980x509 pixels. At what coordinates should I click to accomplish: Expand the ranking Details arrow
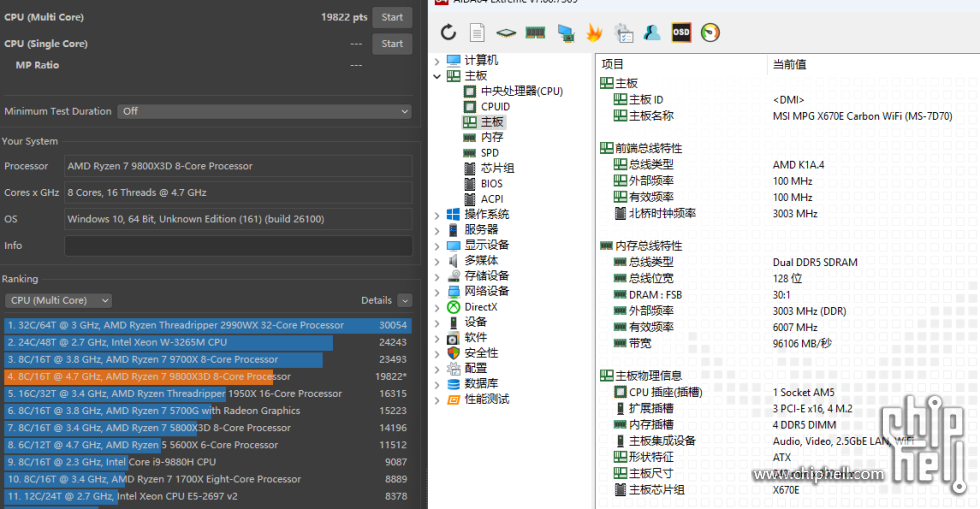[x=404, y=301]
